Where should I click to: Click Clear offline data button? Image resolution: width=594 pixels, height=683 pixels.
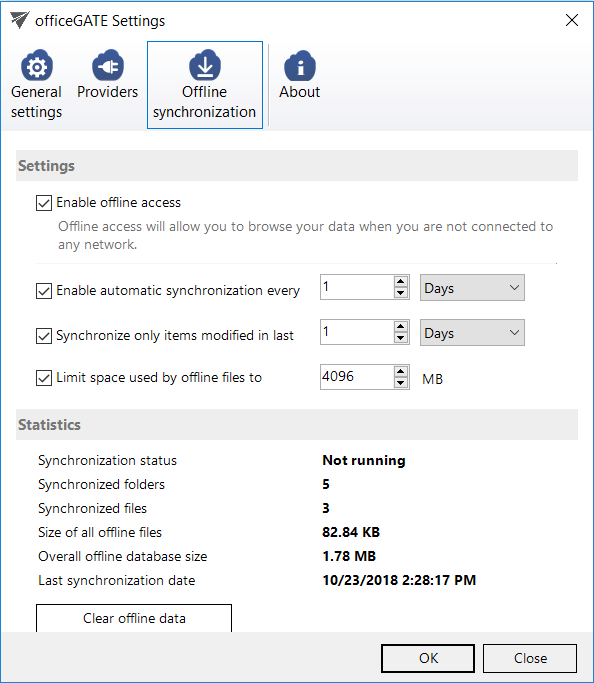(x=134, y=618)
